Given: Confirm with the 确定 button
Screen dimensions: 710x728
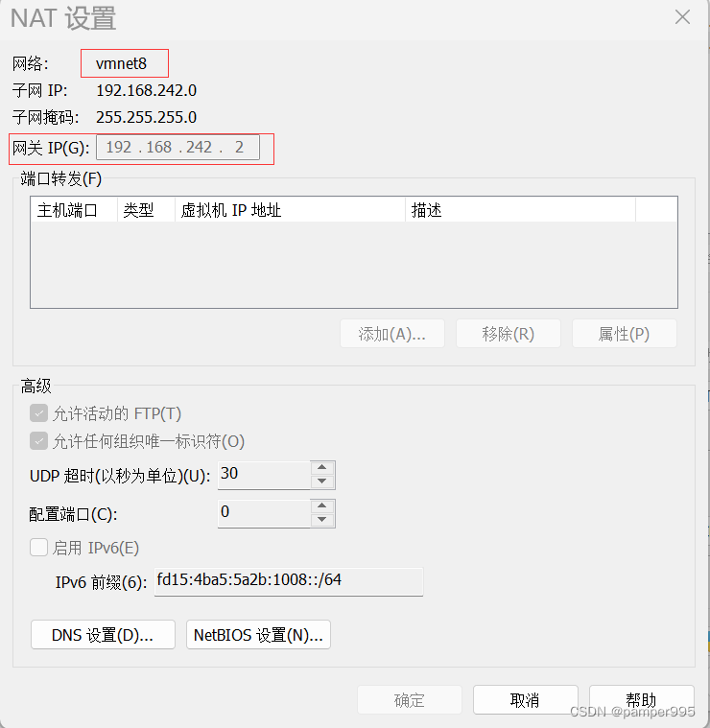Looking at the screenshot, I should click(409, 699).
